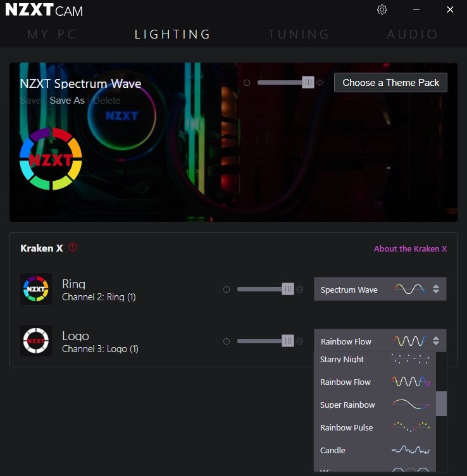Select Starry Night from effect list

pos(375,360)
